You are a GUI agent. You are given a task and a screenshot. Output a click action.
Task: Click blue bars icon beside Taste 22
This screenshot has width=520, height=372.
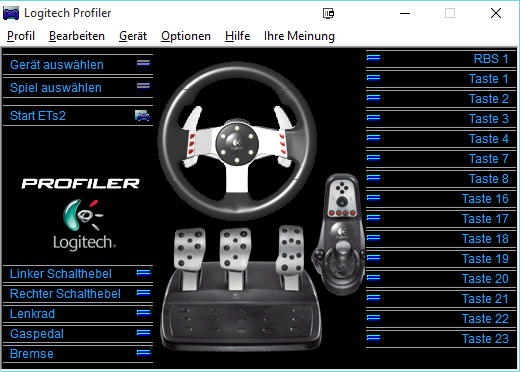coord(373,318)
